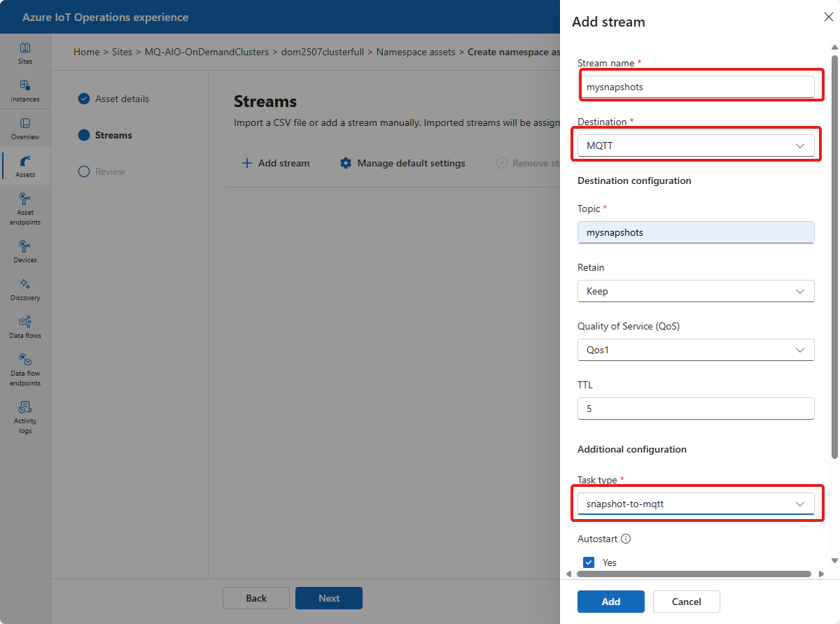Click the Topic input field
840x624 pixels.
[696, 232]
